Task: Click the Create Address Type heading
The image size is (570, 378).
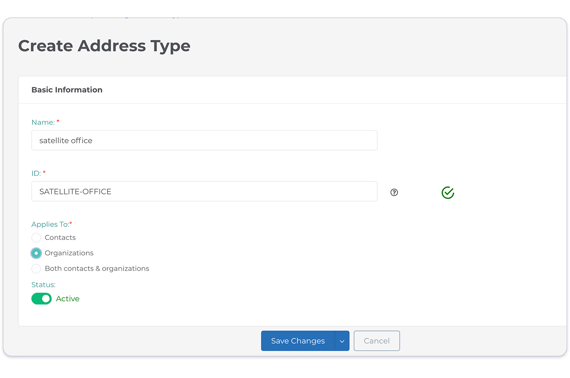Action: pos(104,46)
